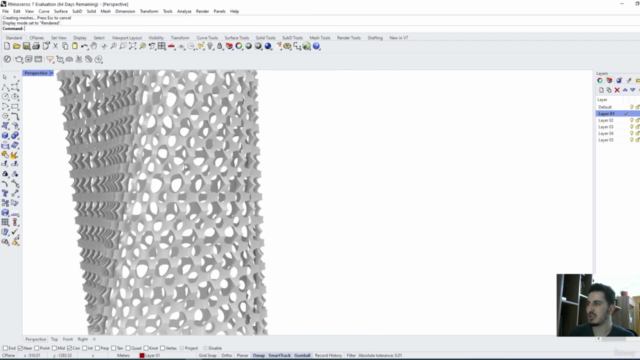The image size is (640, 360).
Task: Switch to the Right viewport tab
Action: pyautogui.click(x=82, y=339)
